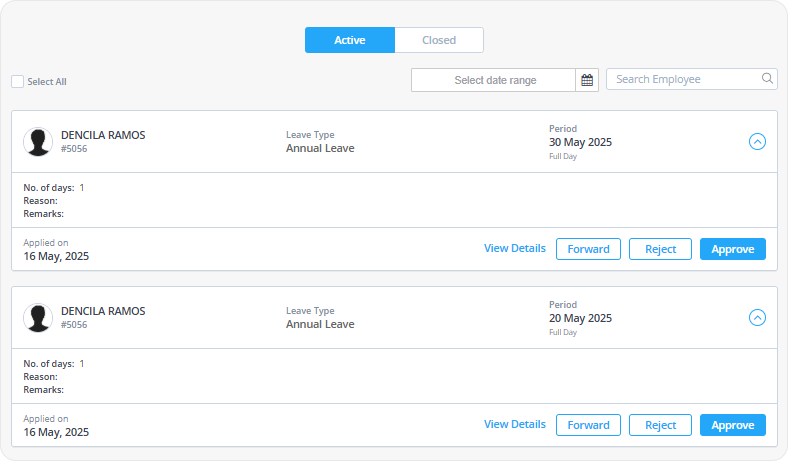Collapse the 20 May 2025 leave card
Screen dimensions: 788x461
click(x=757, y=318)
